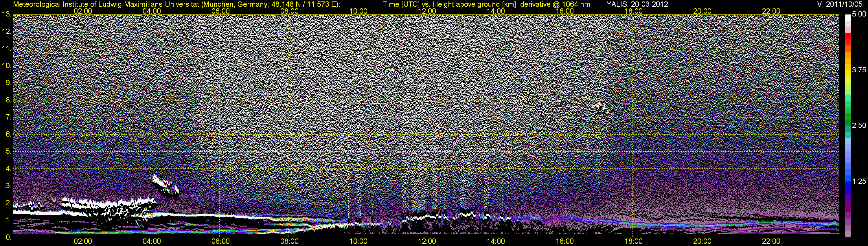
Task: Click the 3.75 colorbar value
Action: (859, 70)
